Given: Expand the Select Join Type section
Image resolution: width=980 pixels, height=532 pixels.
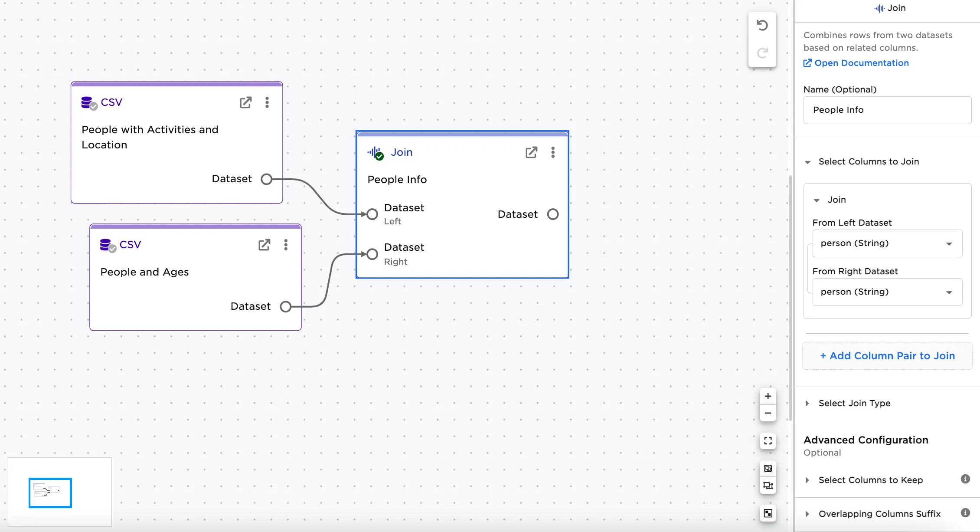Looking at the screenshot, I should [807, 403].
